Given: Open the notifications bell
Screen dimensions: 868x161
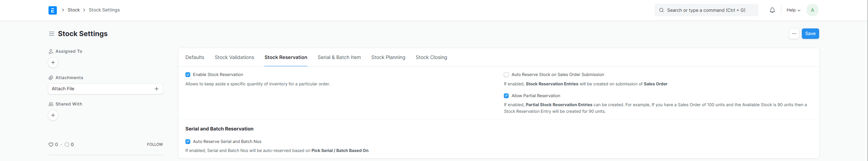Looking at the screenshot, I should (x=772, y=10).
